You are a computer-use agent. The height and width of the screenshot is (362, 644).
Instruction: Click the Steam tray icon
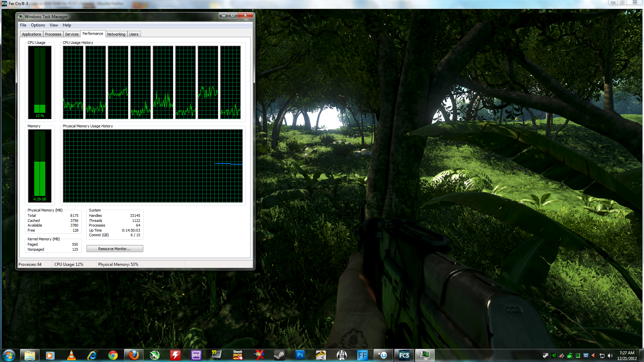546,356
